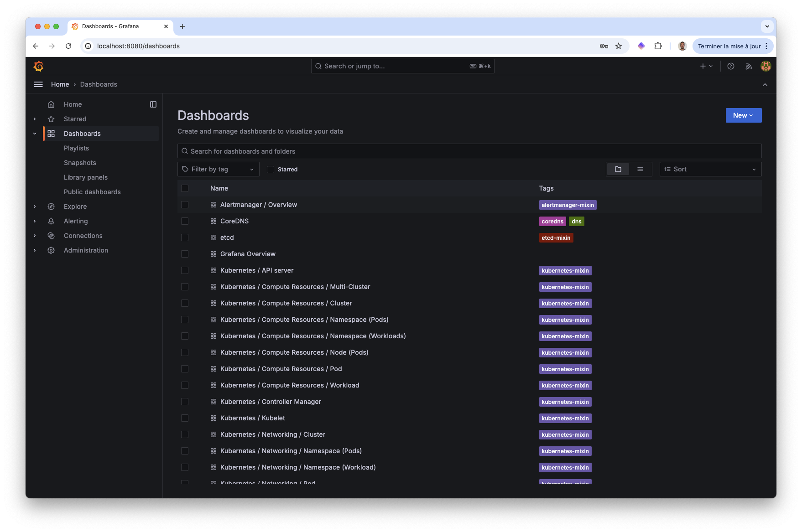Switch to flat list view icon
Image resolution: width=802 pixels, height=532 pixels.
(x=641, y=169)
